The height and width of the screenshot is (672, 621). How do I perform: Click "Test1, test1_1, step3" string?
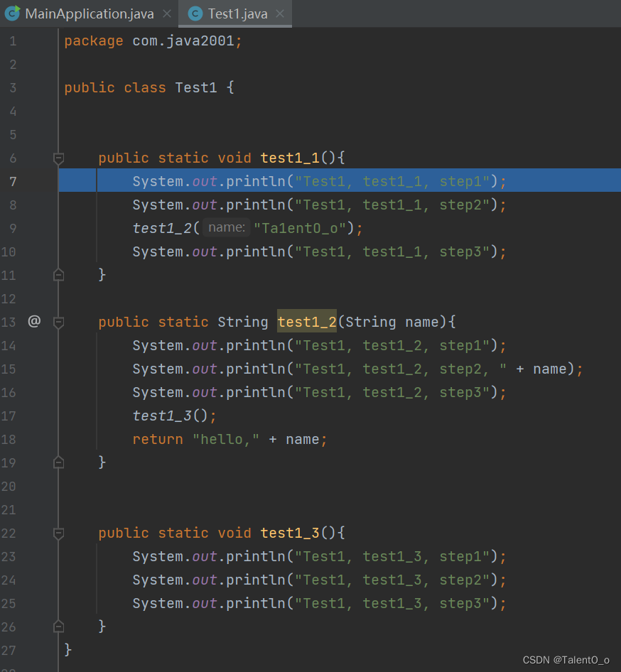pos(393,251)
